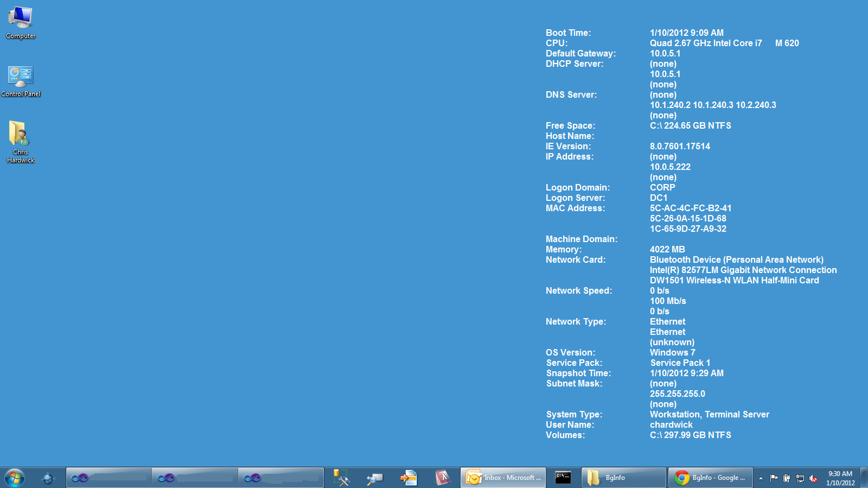Screen dimensions: 868x488
Task: Click the Show Desktop strip at taskbar end
Action: (x=864, y=478)
